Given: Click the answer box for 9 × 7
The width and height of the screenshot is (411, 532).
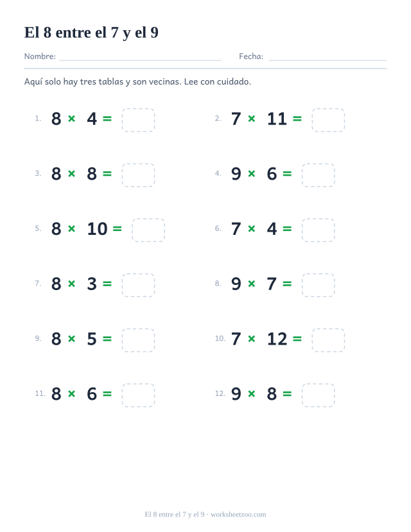Looking at the screenshot, I should pos(318,285).
